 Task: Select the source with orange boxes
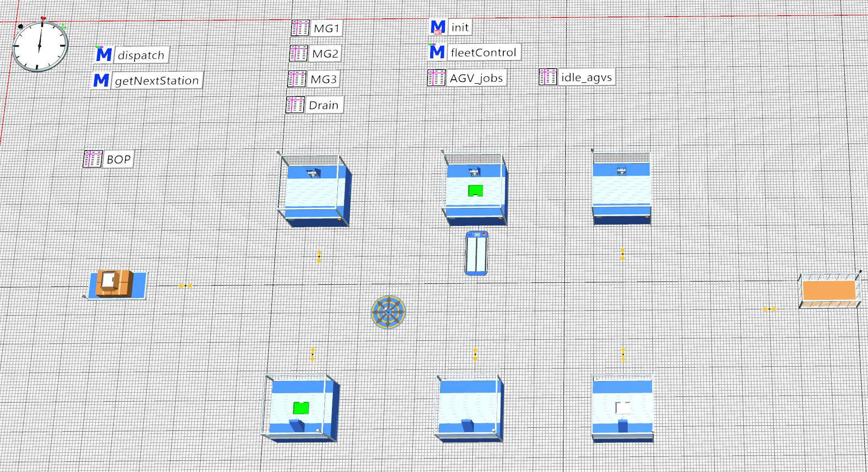(x=116, y=284)
